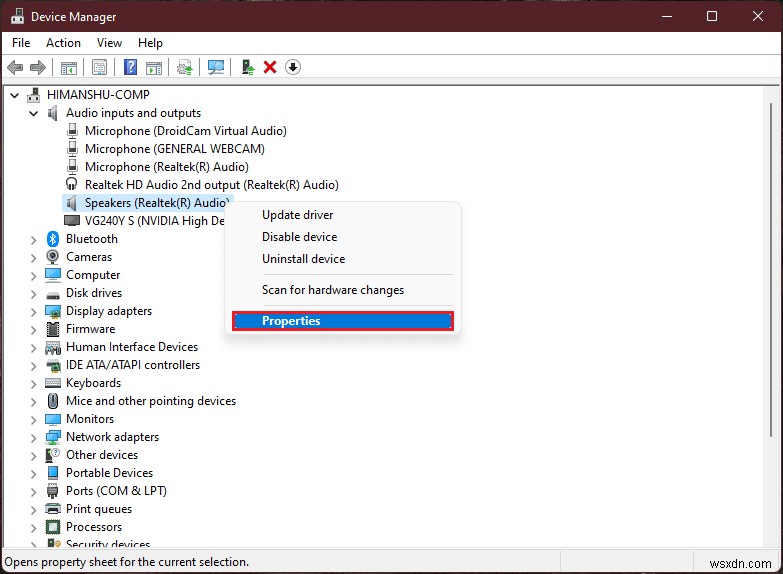Click the Device Manager title bar icon

pyautogui.click(x=17, y=16)
